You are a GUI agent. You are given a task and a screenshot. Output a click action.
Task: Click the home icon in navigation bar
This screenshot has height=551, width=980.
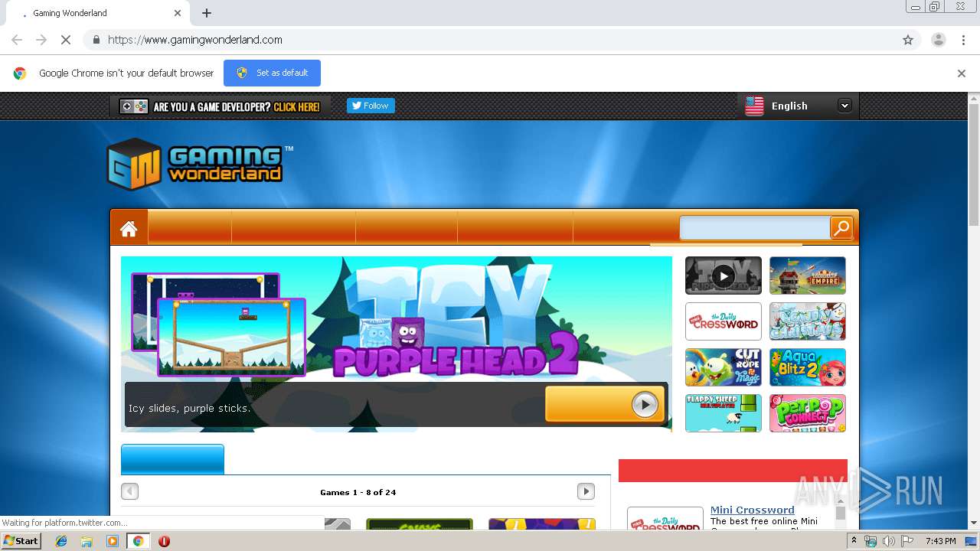pyautogui.click(x=129, y=228)
